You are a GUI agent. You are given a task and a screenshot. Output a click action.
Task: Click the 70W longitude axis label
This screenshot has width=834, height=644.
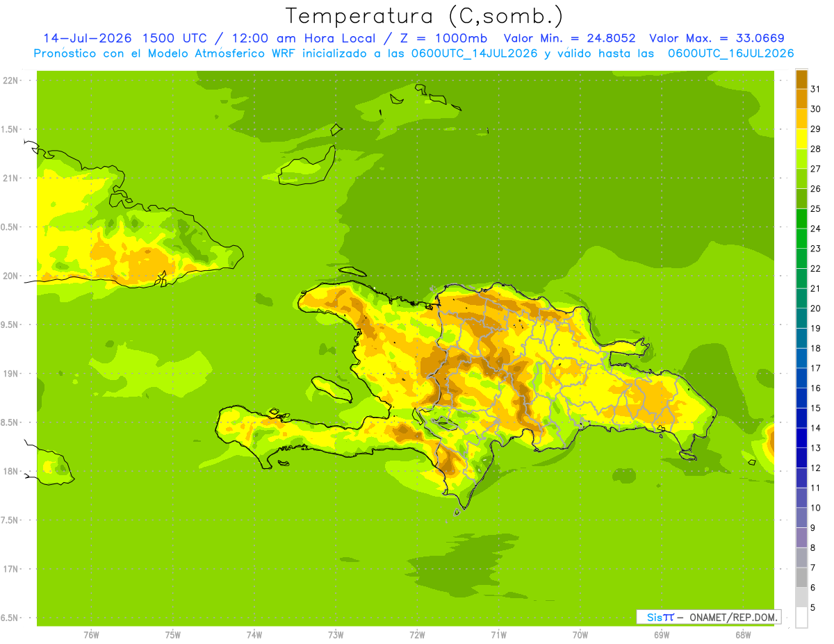click(x=580, y=635)
